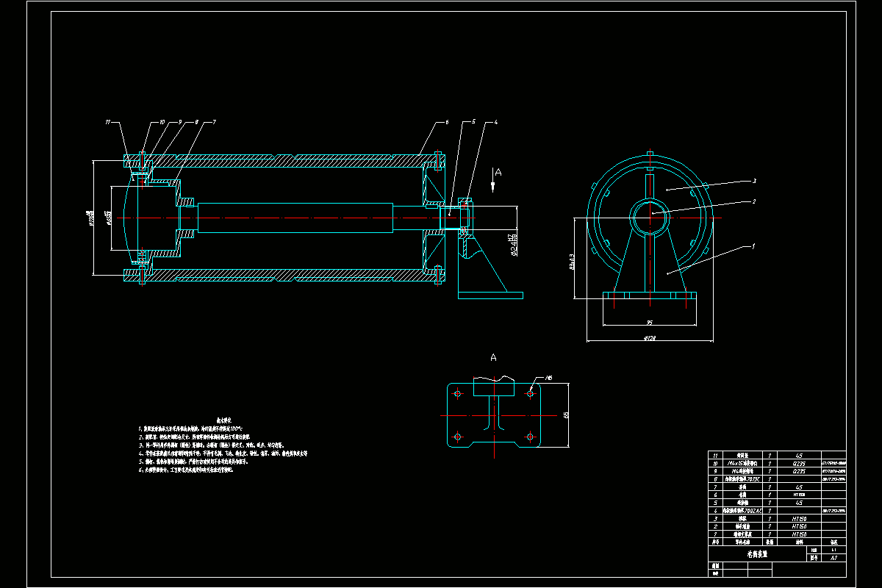Click part balloon number 9 leader label
Image resolution: width=882 pixels, height=588 pixels.
pos(180,122)
